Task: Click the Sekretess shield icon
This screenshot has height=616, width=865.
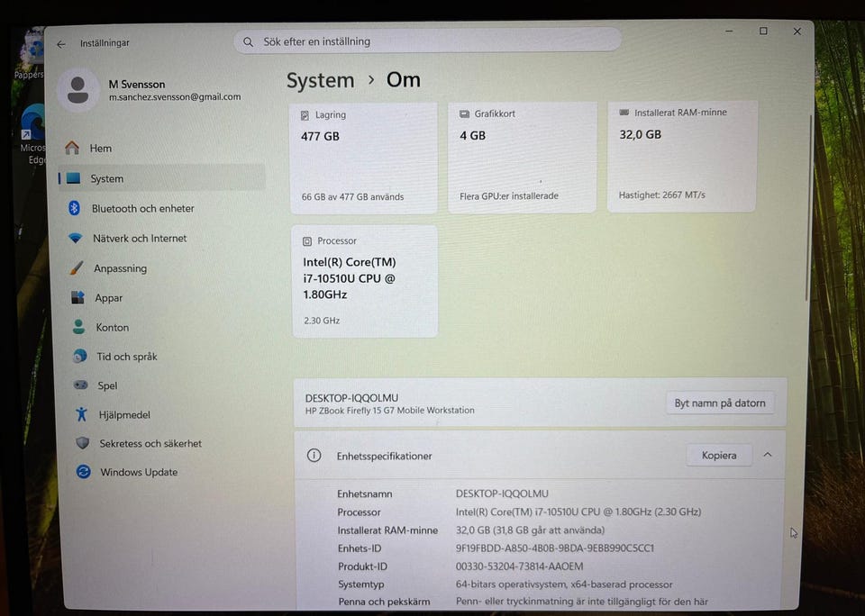Action: [x=83, y=443]
